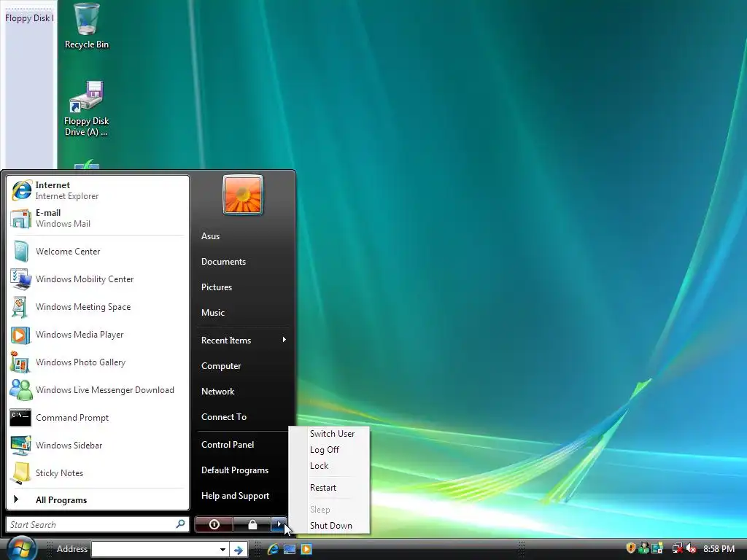The image size is (747, 560).
Task: Click the Windows Security shield tray icon
Action: click(631, 548)
